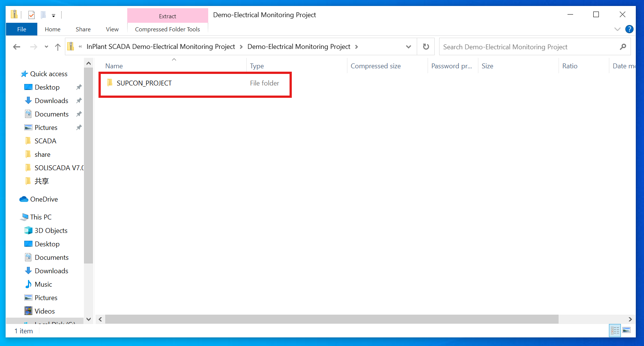The width and height of the screenshot is (644, 346).
Task: Open pinned Pictures under Quick access
Action: coord(46,128)
